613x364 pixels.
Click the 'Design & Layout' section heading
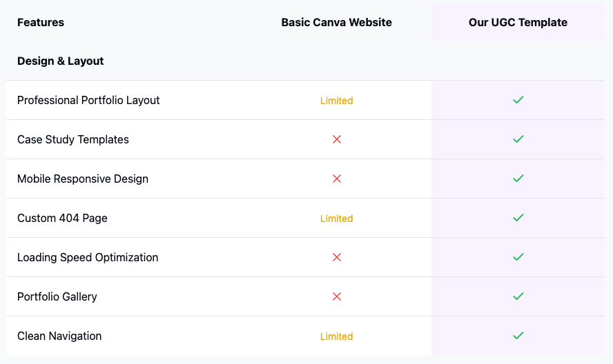point(61,61)
